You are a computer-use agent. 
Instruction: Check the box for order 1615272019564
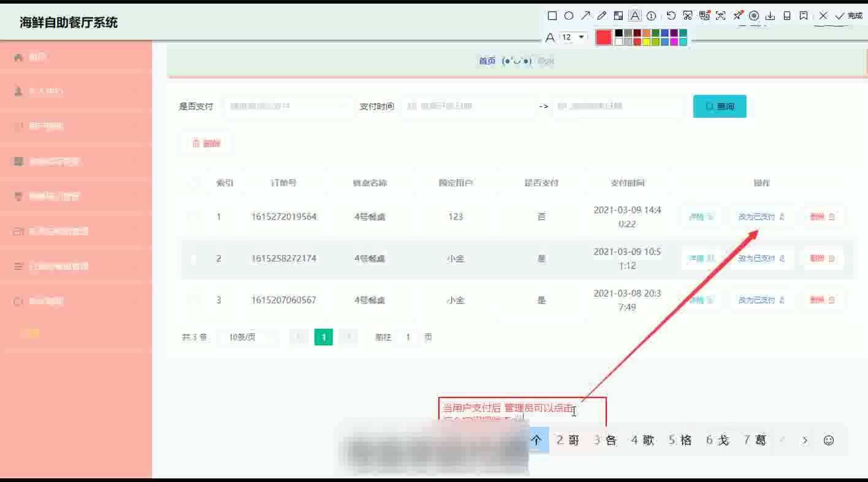[194, 216]
